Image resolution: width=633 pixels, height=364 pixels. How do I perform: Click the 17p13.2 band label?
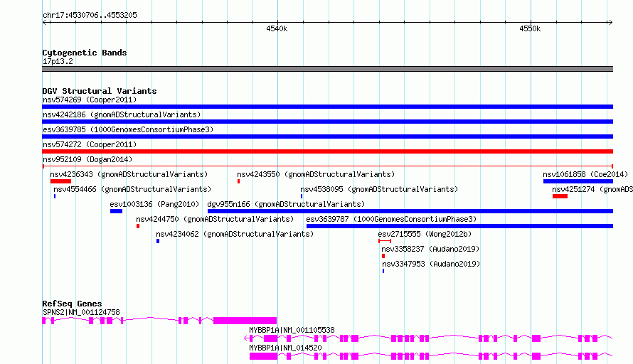click(58, 61)
